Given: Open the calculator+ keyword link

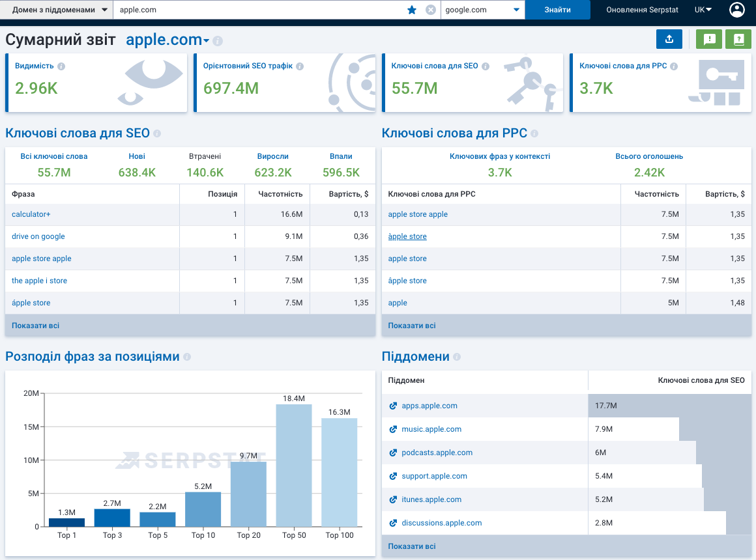Looking at the screenshot, I should coord(31,214).
